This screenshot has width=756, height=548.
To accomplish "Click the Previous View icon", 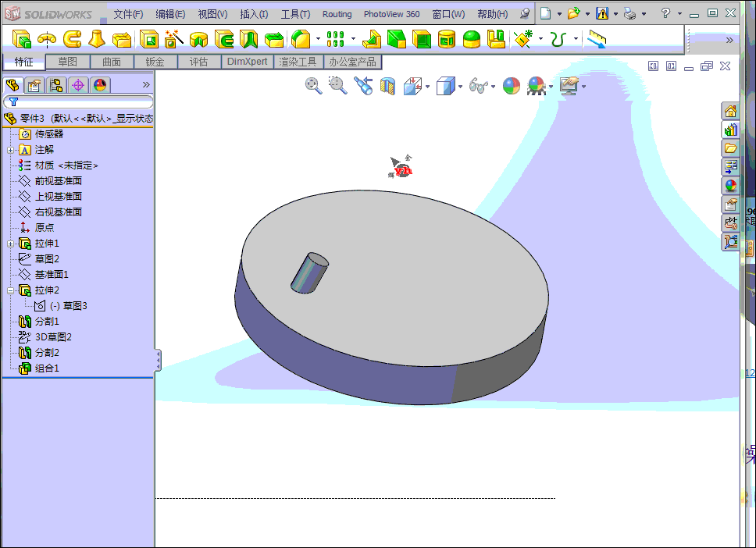I will tap(363, 86).
